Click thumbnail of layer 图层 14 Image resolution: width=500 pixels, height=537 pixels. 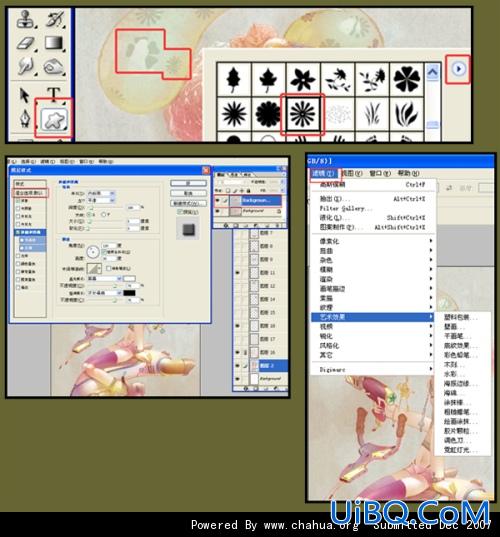[x=254, y=299]
